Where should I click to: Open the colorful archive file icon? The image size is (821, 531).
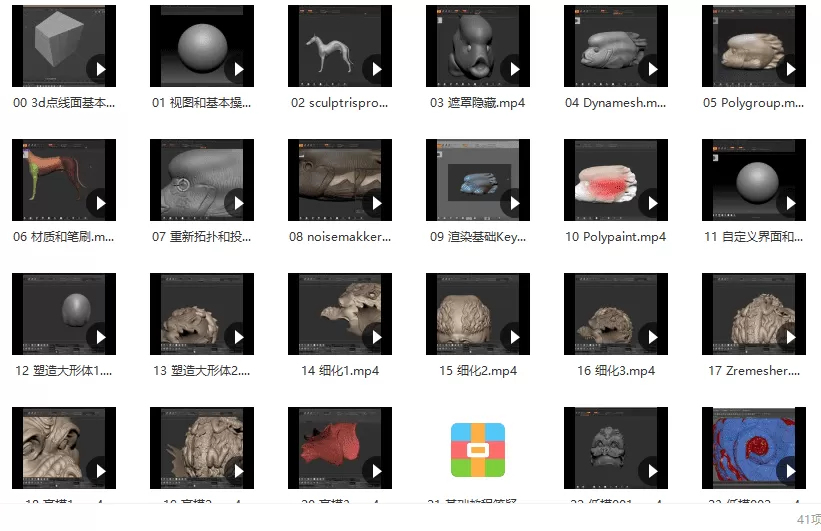click(x=478, y=449)
